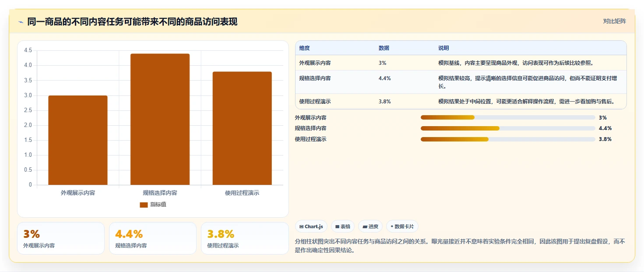
Task: Click the 使用过程演示 x-axis label
Action: [242, 193]
